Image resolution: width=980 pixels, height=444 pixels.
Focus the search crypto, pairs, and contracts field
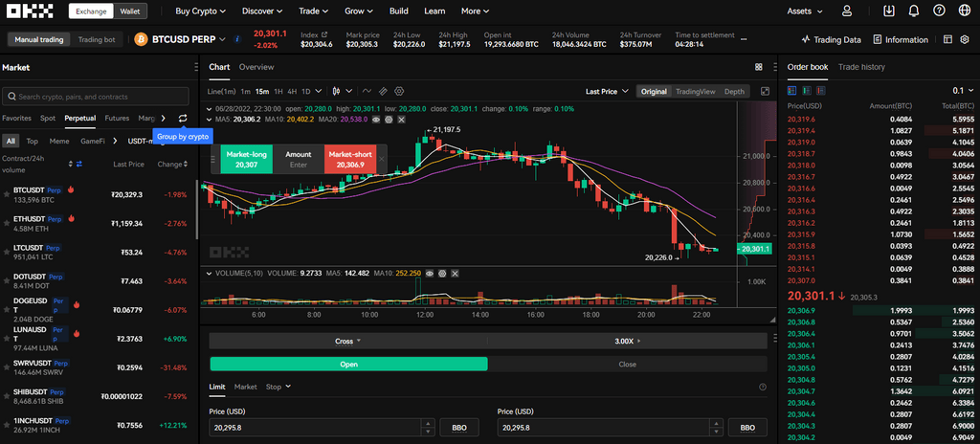click(x=96, y=97)
